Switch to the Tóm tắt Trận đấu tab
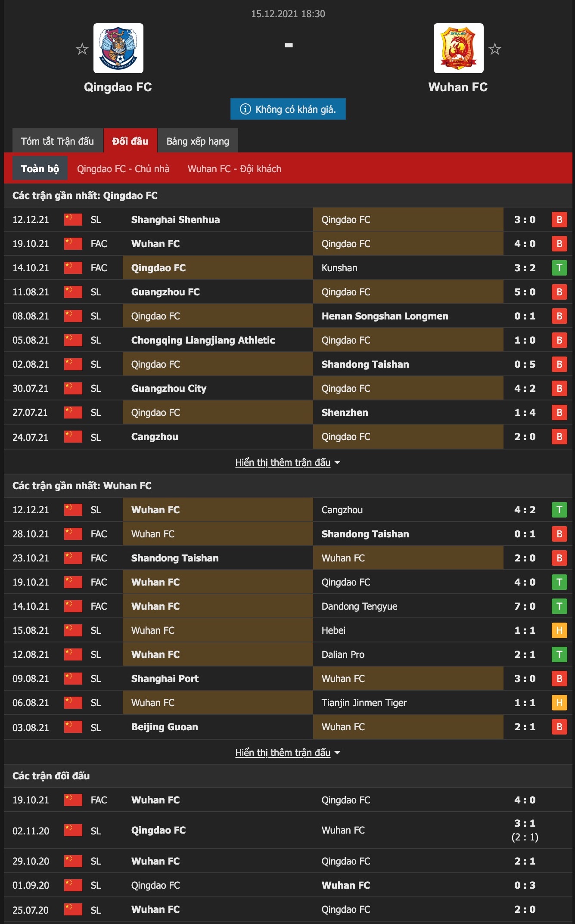Image resolution: width=575 pixels, height=924 pixels. pyautogui.click(x=57, y=141)
